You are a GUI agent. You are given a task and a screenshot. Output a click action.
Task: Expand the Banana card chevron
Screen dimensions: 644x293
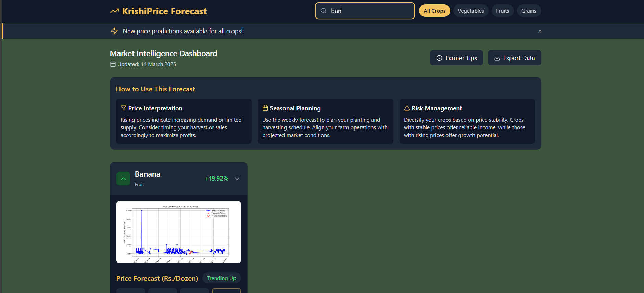pos(237,179)
